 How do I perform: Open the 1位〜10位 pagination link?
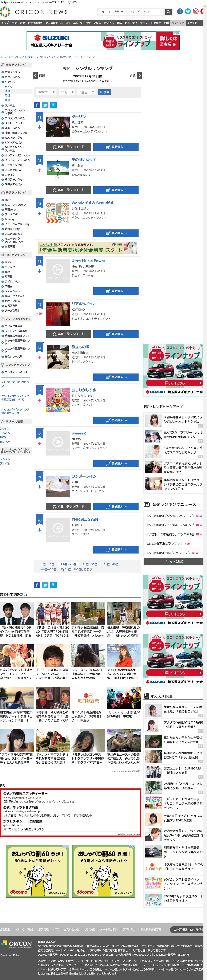(x=48, y=564)
